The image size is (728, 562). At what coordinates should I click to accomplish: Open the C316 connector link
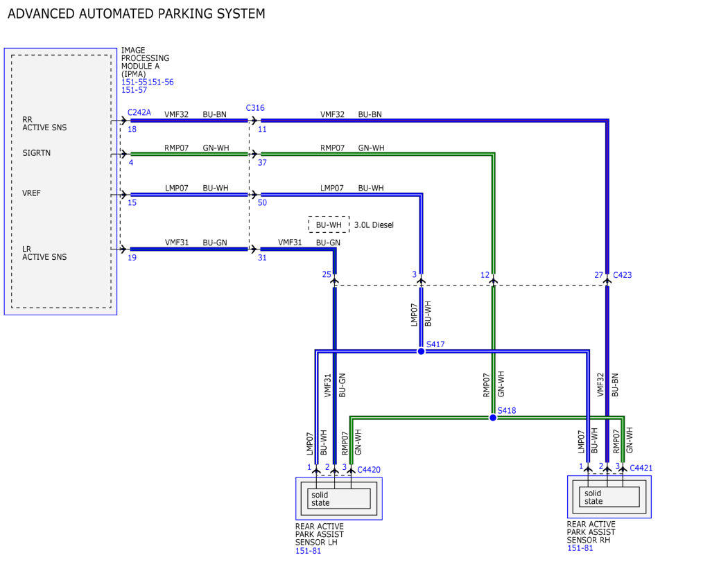[255, 107]
